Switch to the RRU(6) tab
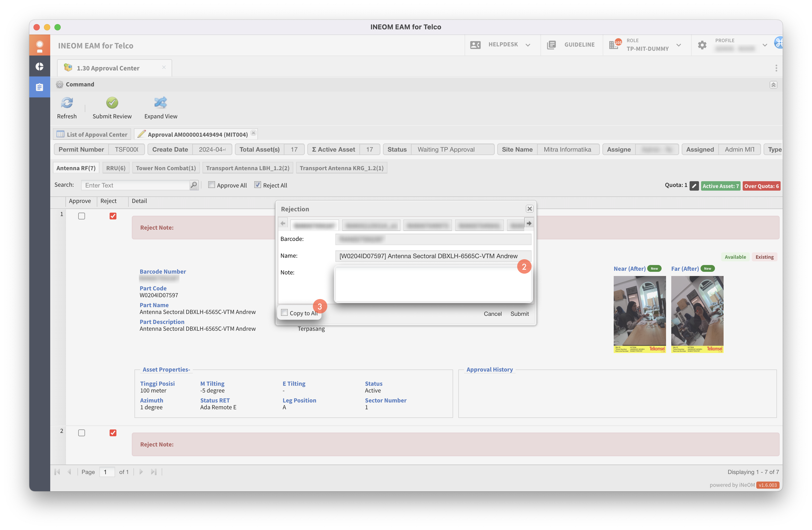Screen dimensions: 812x530 pyautogui.click(x=116, y=168)
